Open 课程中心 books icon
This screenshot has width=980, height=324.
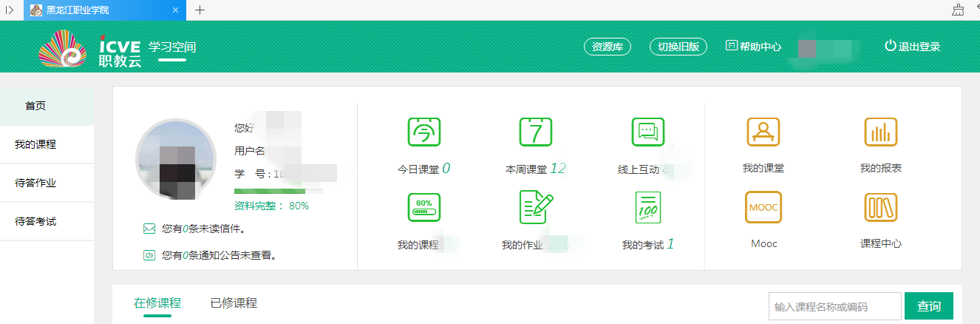(880, 207)
